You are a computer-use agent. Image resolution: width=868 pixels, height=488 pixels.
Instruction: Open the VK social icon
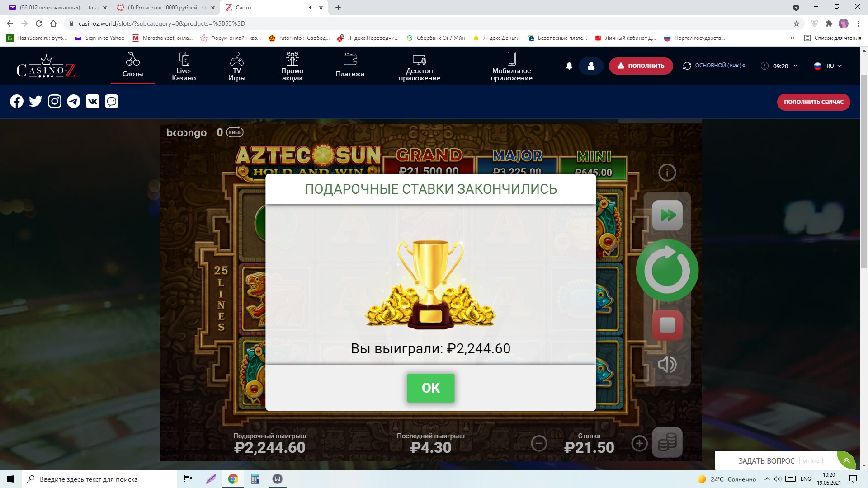click(x=93, y=101)
